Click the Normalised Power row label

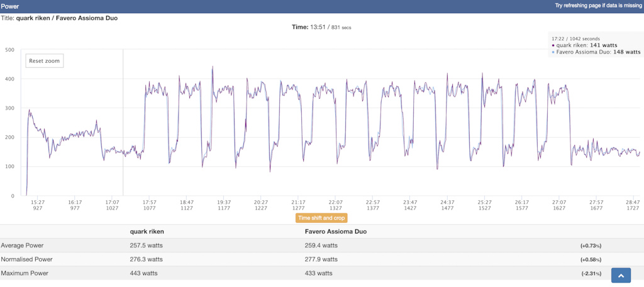tap(26, 259)
